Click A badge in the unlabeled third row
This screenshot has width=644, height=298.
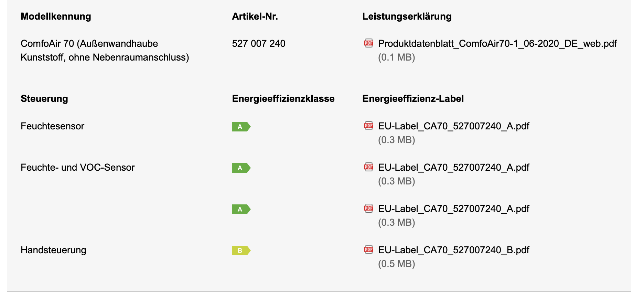coord(241,209)
